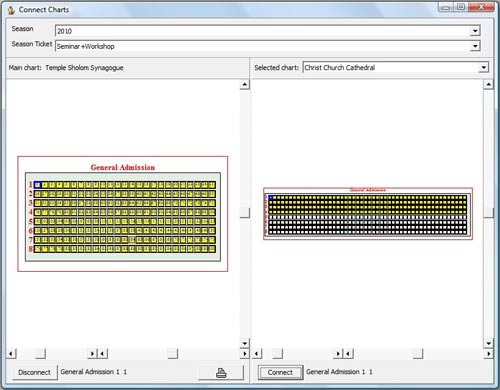
Task: Click main chart vertical scroll up arrow
Action: pyautogui.click(x=245, y=85)
